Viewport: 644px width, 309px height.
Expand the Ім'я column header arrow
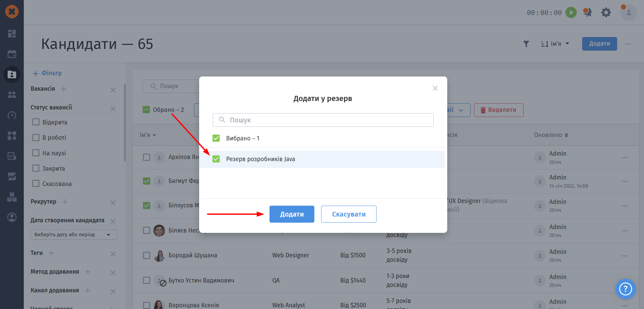point(154,135)
